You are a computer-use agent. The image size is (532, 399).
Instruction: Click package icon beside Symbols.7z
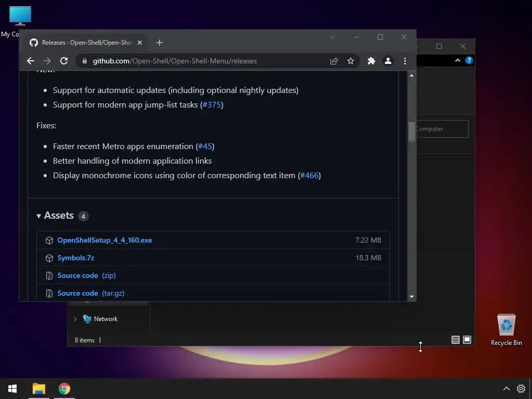tap(49, 258)
